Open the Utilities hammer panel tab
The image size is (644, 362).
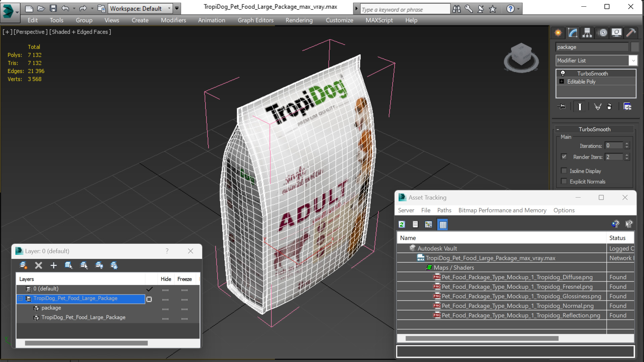tap(631, 32)
